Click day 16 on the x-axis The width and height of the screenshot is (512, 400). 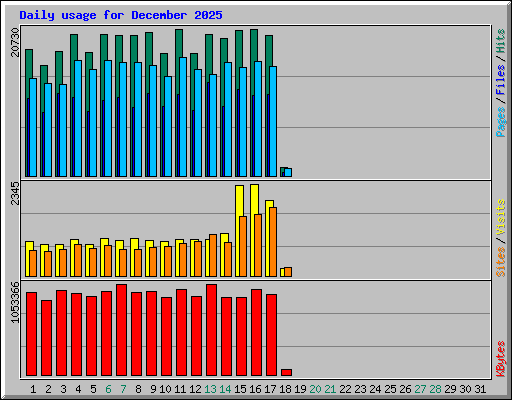[x=255, y=389]
